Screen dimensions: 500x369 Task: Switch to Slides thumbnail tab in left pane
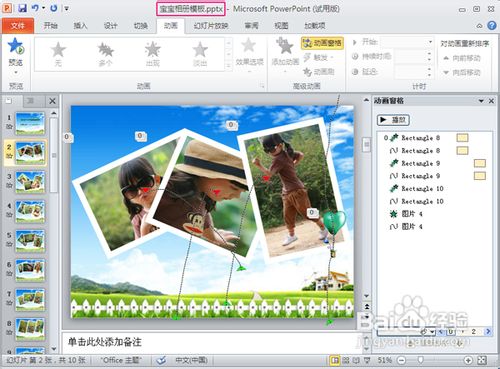click(9, 101)
